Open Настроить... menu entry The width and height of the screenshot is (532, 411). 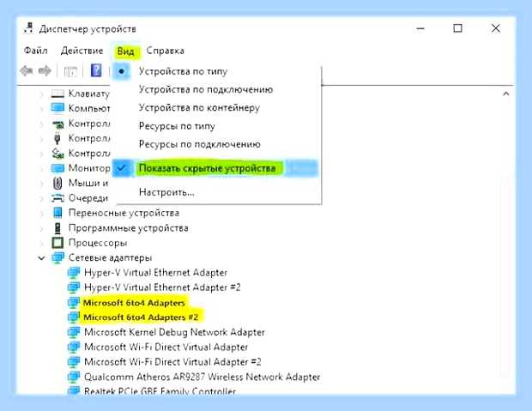point(166,192)
